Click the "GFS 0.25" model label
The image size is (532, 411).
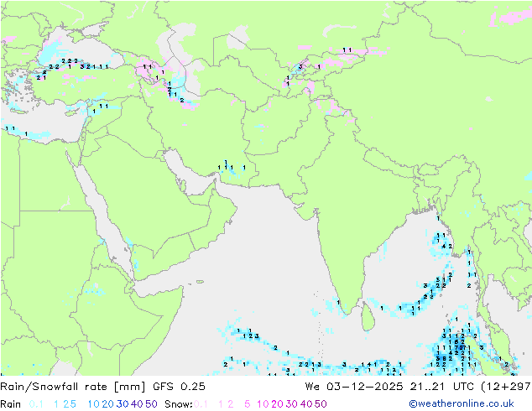coord(179,387)
